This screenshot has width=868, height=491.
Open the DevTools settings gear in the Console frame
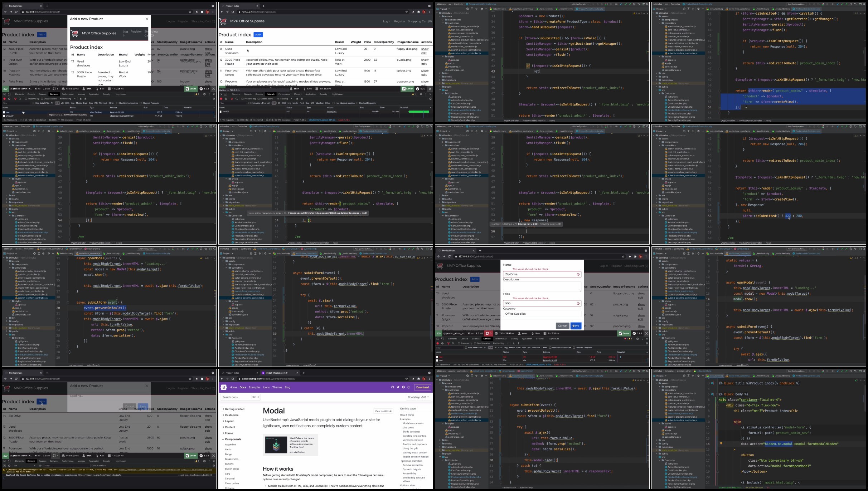point(204,461)
